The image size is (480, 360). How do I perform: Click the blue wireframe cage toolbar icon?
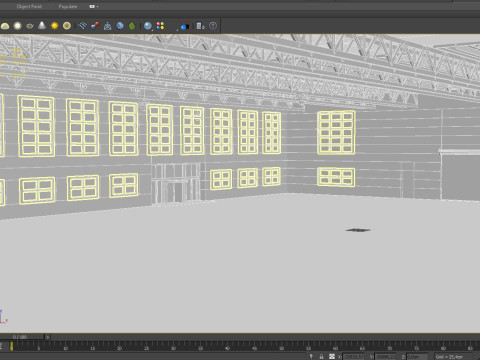click(107, 26)
